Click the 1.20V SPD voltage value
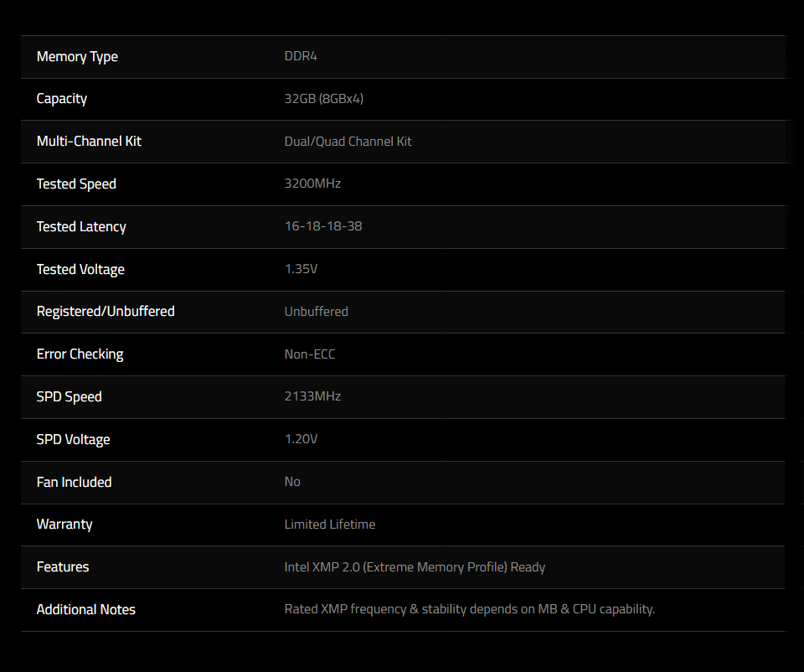804x672 pixels. click(x=301, y=439)
